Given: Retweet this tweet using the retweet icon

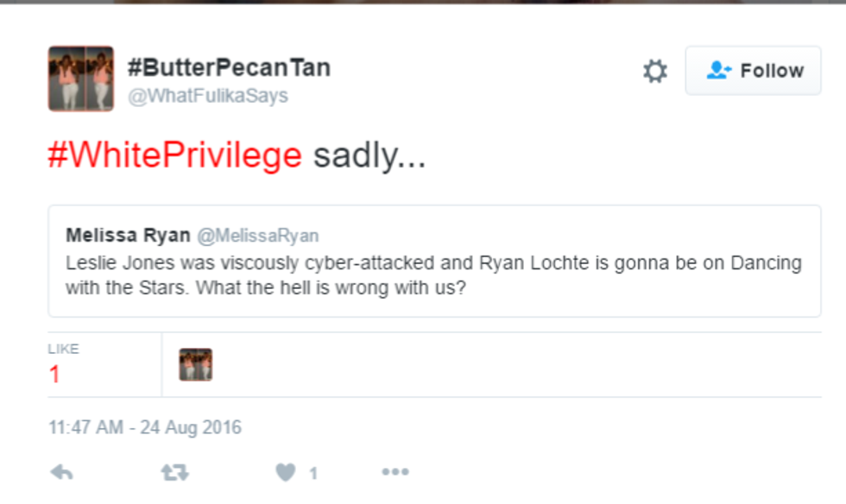Looking at the screenshot, I should pos(174,472).
